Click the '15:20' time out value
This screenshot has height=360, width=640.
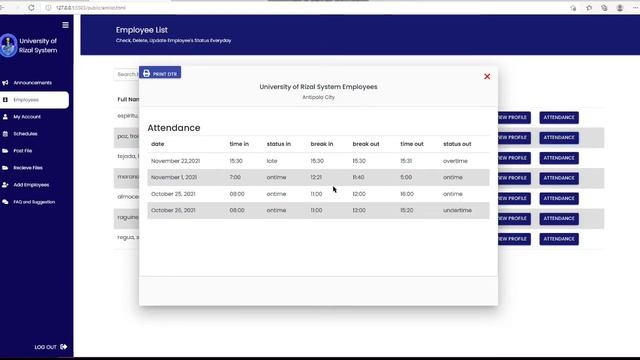tap(407, 210)
